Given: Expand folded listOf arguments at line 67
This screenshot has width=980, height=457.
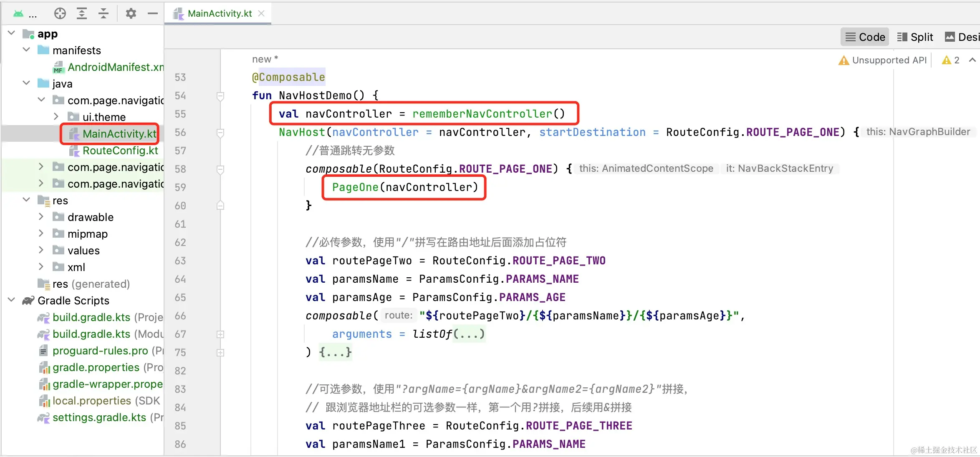Looking at the screenshot, I should pyautogui.click(x=220, y=334).
